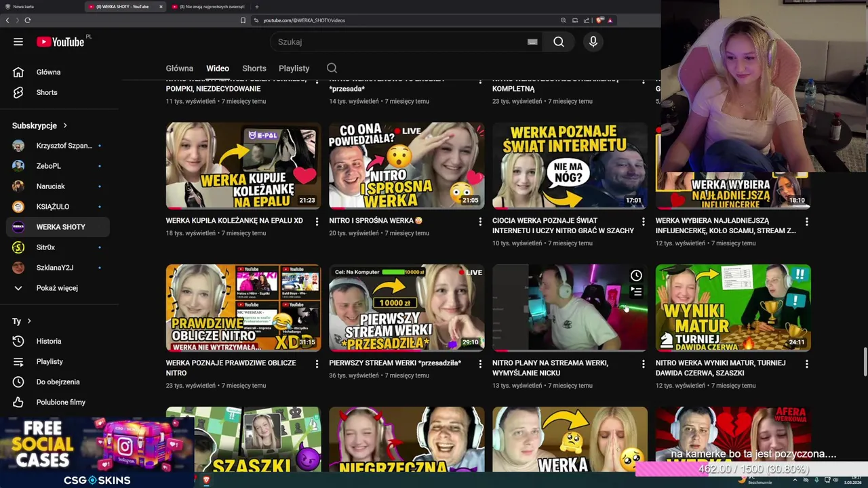Switch to the channel Shorts tab
Viewport: 868px width, 488px height.
coord(254,68)
